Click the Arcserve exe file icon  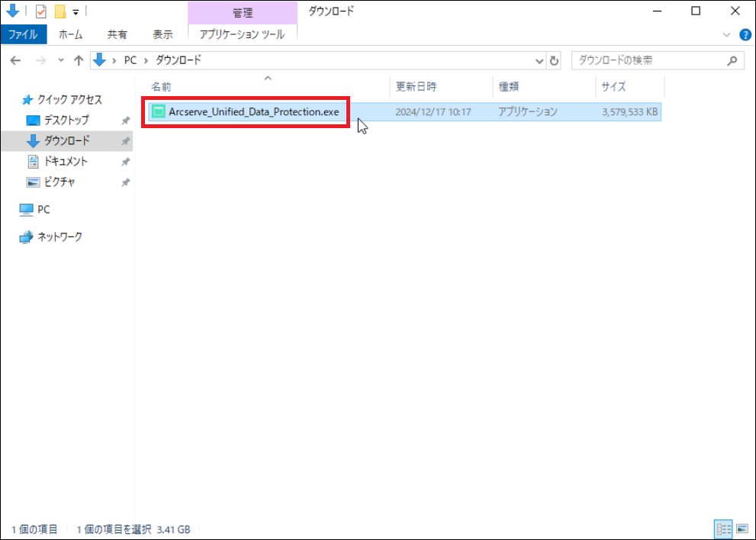(158, 112)
